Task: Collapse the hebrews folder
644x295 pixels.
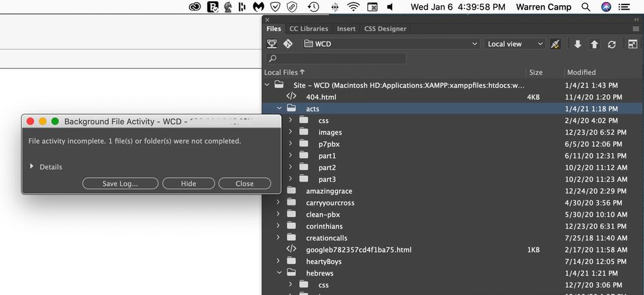Action: tap(279, 272)
